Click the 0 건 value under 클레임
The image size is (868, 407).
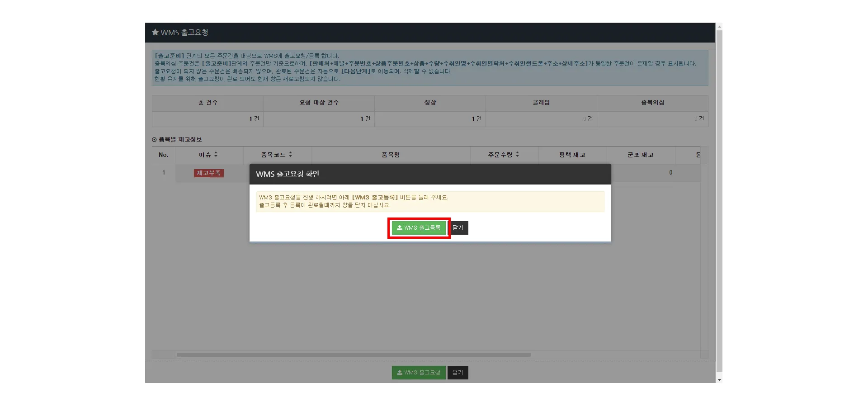(588, 119)
